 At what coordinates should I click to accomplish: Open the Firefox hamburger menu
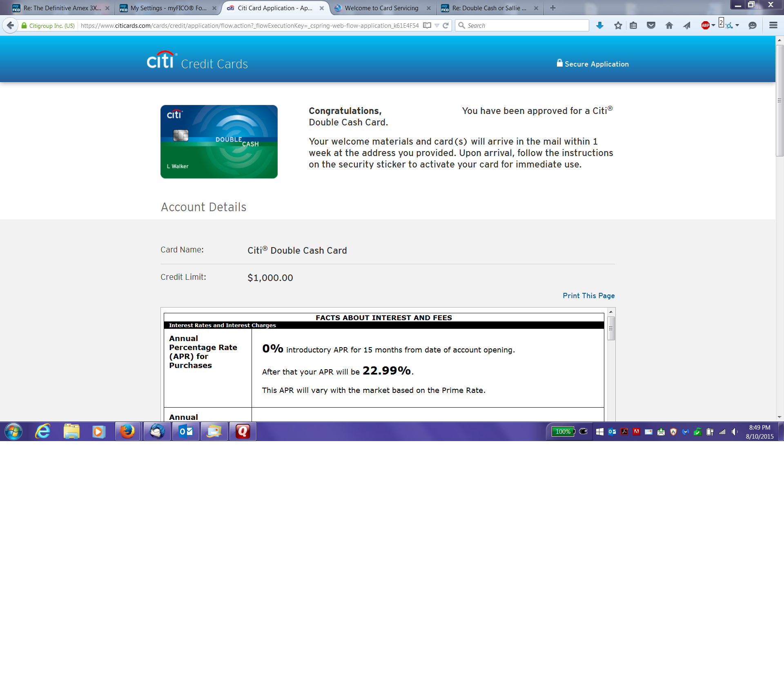pyautogui.click(x=773, y=25)
